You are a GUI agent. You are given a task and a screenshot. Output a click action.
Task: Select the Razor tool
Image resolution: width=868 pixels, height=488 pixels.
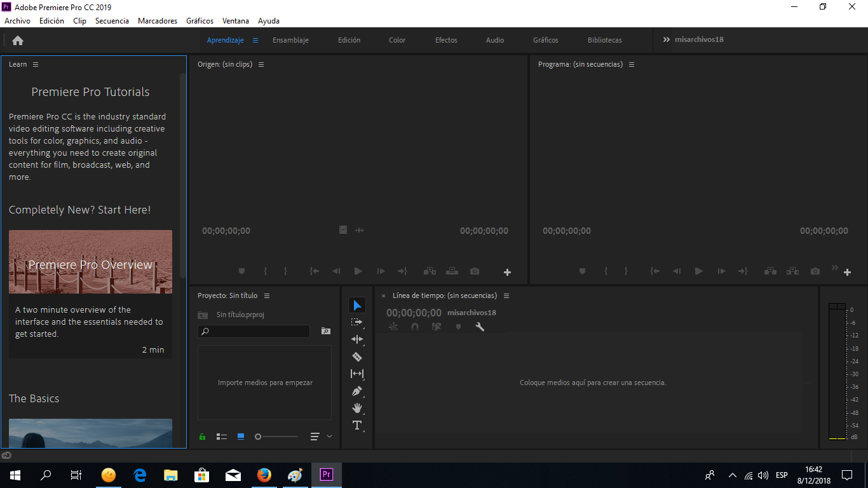pyautogui.click(x=357, y=356)
